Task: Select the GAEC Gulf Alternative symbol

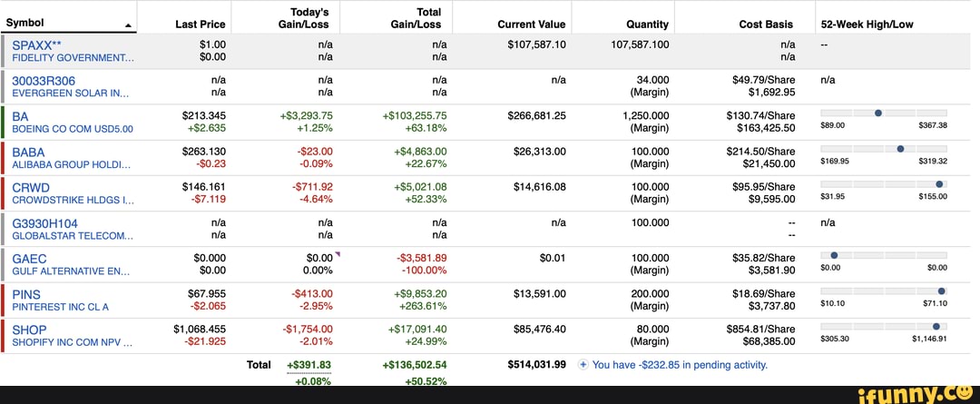Action: [29, 259]
